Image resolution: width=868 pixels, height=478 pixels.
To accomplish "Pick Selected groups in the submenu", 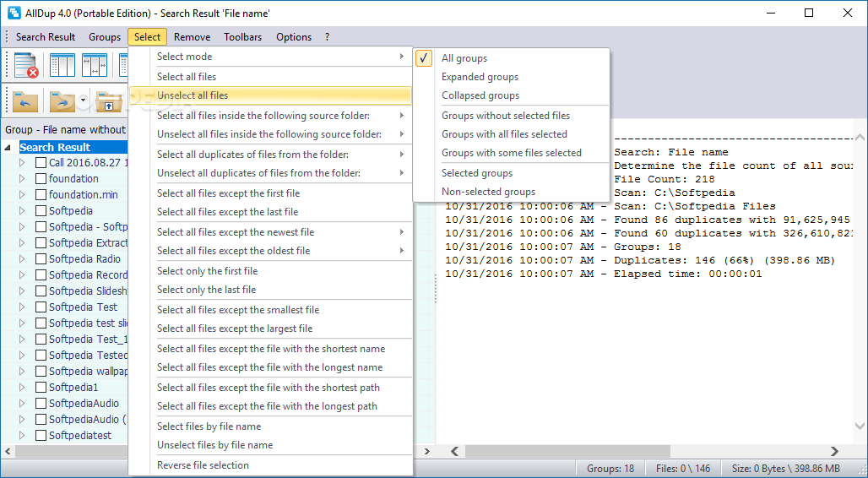I will (512, 173).
